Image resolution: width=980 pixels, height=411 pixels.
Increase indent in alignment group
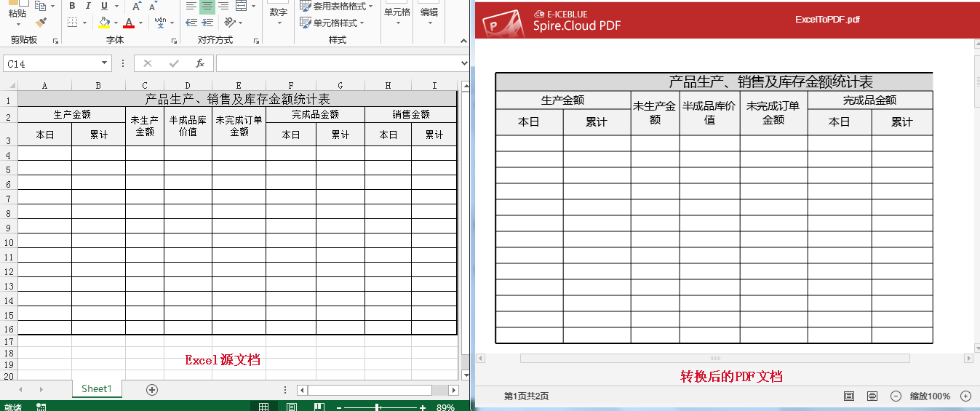click(x=207, y=23)
